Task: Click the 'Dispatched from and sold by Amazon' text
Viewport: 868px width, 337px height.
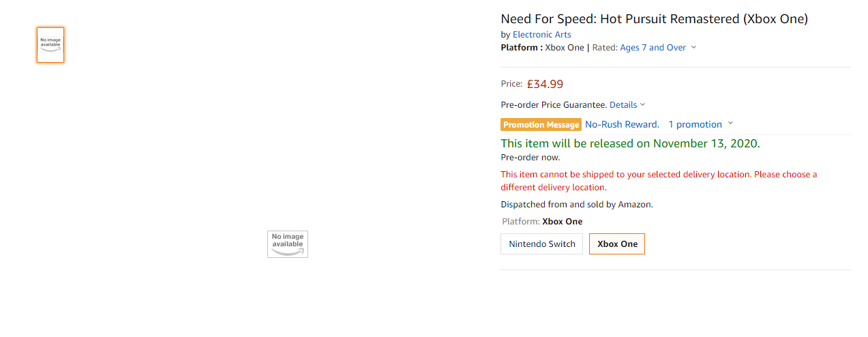Action: tap(576, 205)
